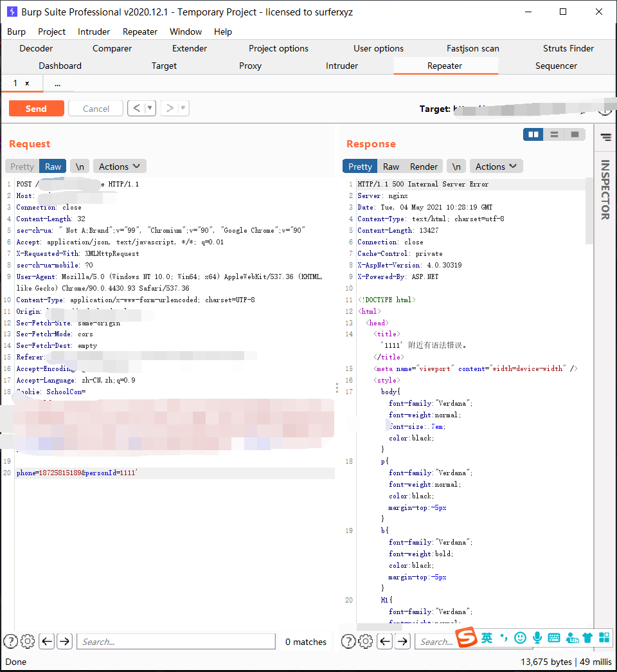
Task: Go to previous match in request search
Action: [47, 641]
